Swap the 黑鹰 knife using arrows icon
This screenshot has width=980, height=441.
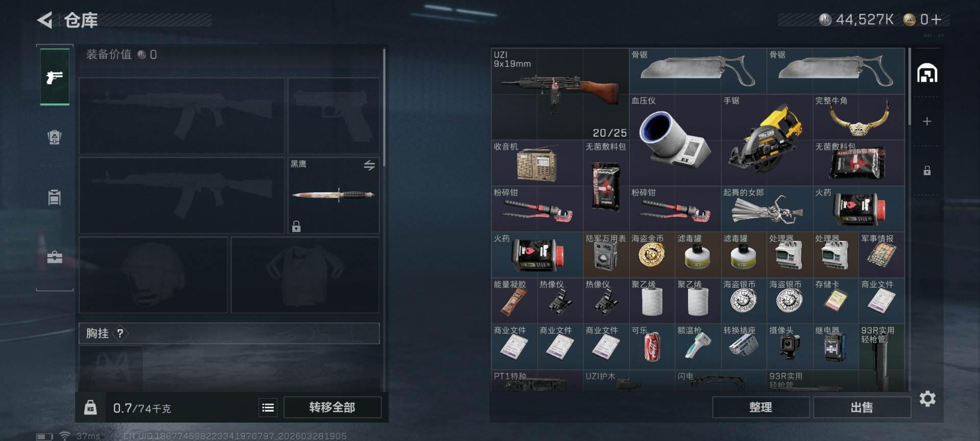coord(369,165)
